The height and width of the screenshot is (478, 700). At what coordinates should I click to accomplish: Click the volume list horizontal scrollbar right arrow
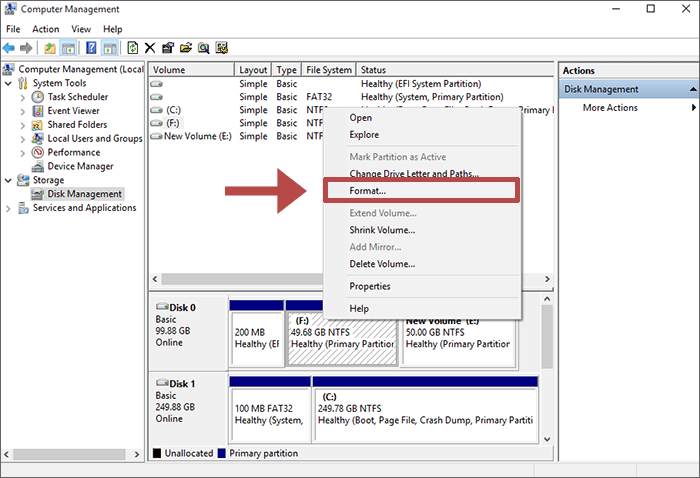pos(547,279)
